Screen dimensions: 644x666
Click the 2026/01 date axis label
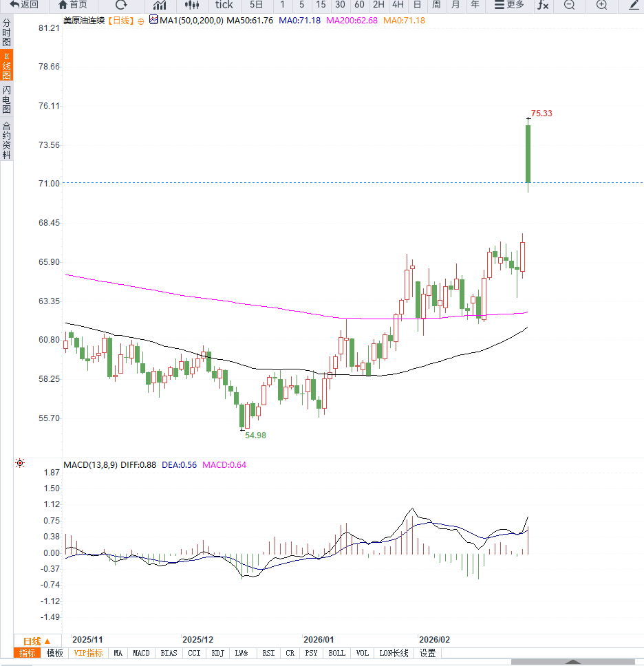[x=319, y=640]
